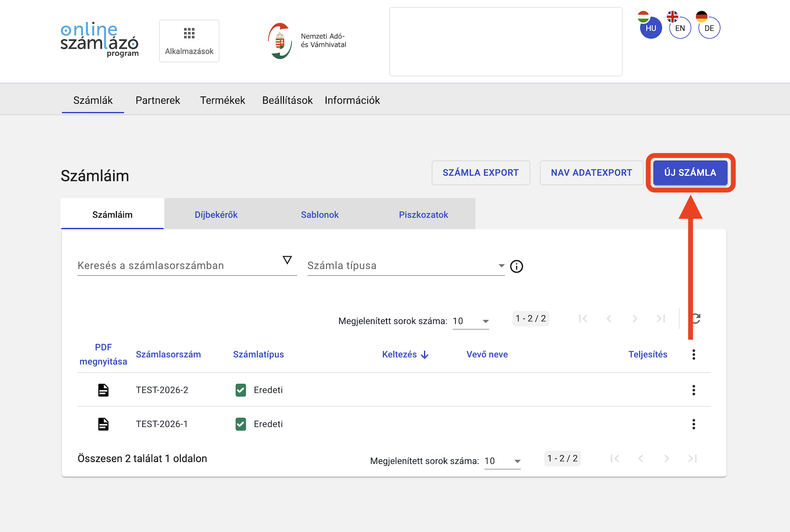Click the bottom '1 - 2 / 2' page indicator
The width and height of the screenshot is (790, 532).
[562, 458]
